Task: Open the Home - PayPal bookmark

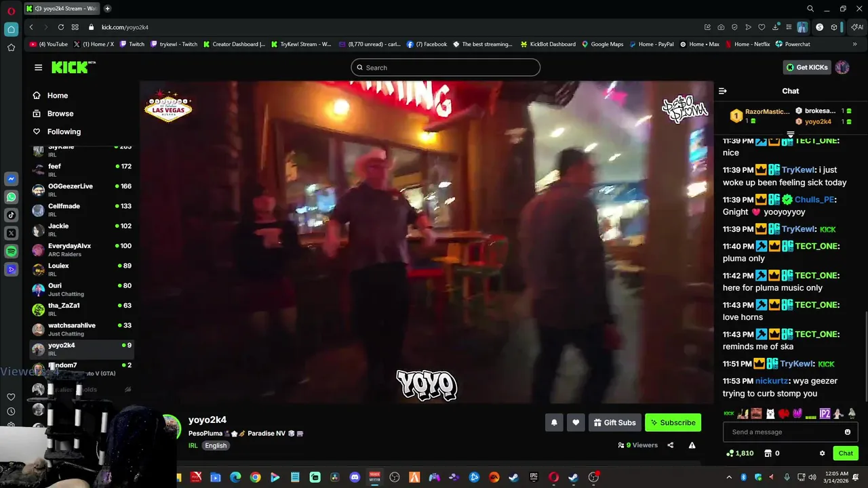Action: click(652, 44)
